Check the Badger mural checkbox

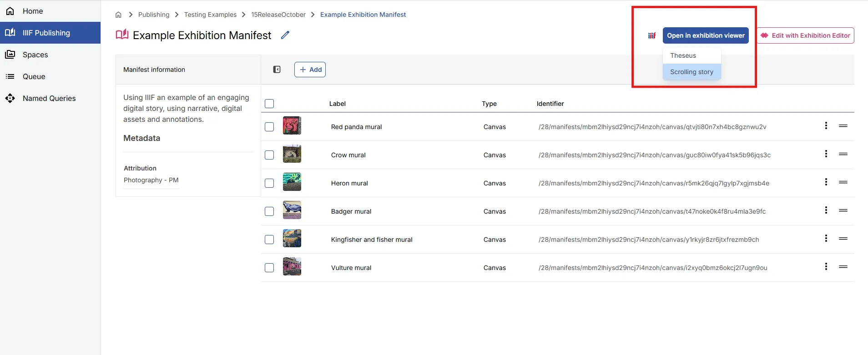click(x=269, y=211)
